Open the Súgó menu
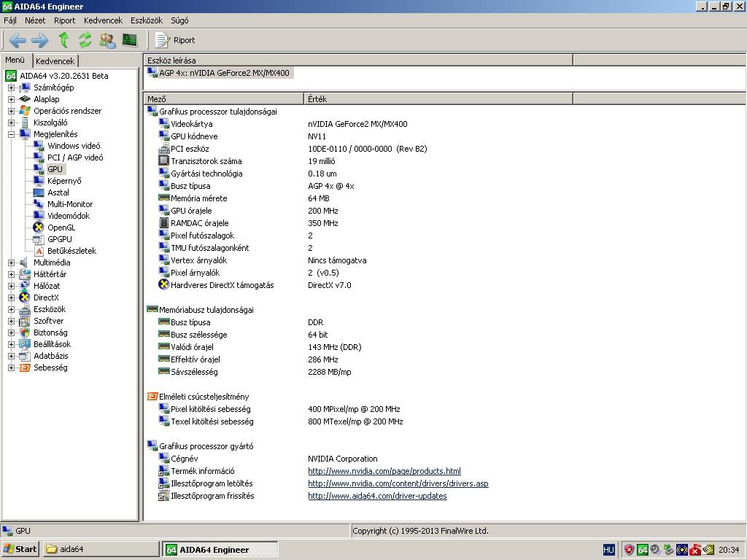This screenshot has height=560, width=747. [x=179, y=20]
